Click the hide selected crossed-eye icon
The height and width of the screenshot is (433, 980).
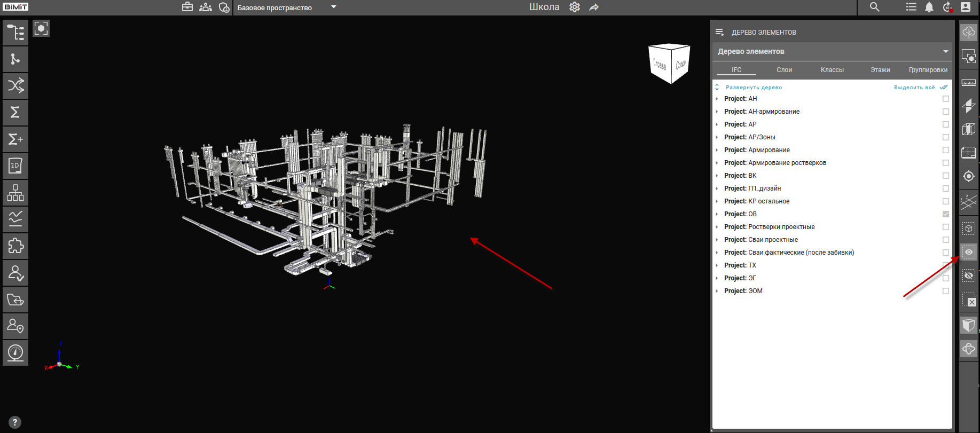[968, 275]
